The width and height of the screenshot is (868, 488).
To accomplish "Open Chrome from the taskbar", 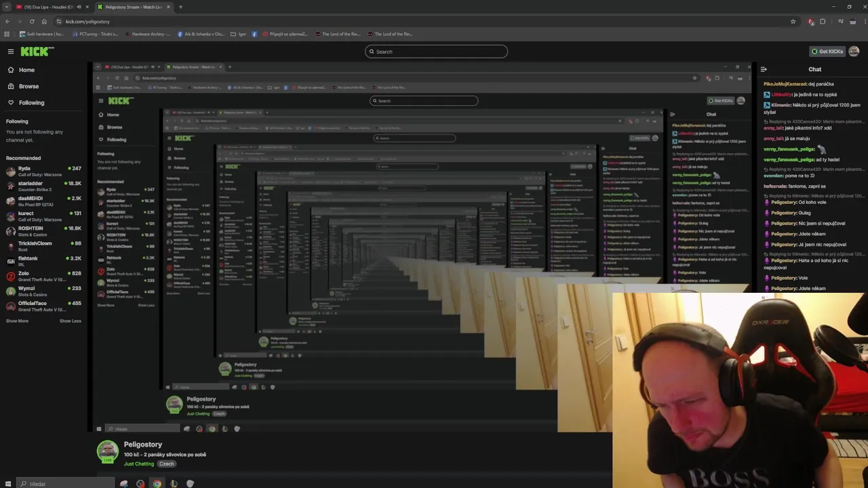I will pos(157,483).
